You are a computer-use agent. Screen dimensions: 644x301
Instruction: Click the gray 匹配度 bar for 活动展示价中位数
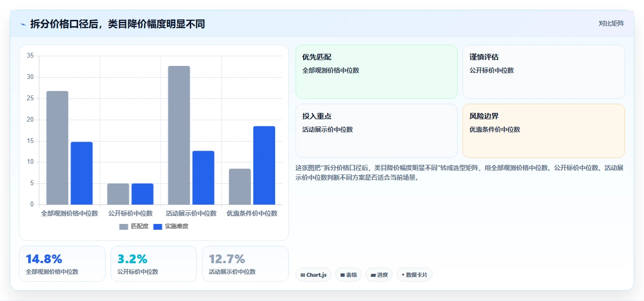point(179,135)
